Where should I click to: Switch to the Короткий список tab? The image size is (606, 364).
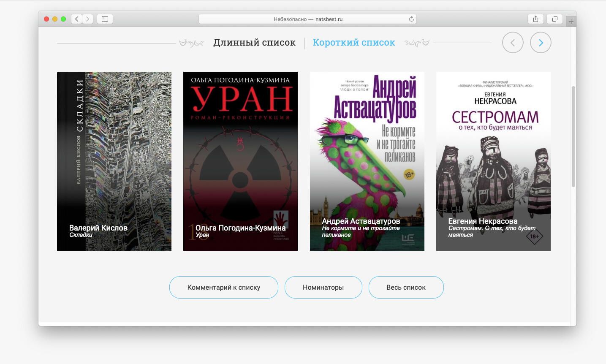(354, 43)
